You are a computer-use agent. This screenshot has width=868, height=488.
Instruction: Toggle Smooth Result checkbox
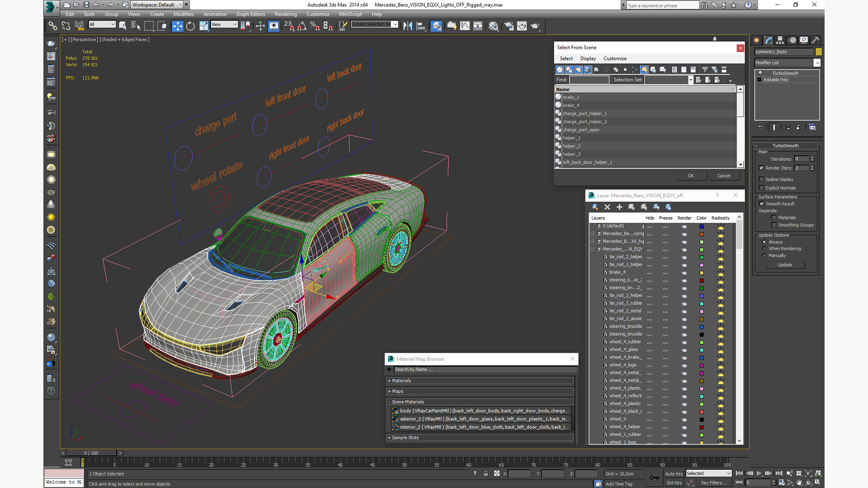coord(762,204)
